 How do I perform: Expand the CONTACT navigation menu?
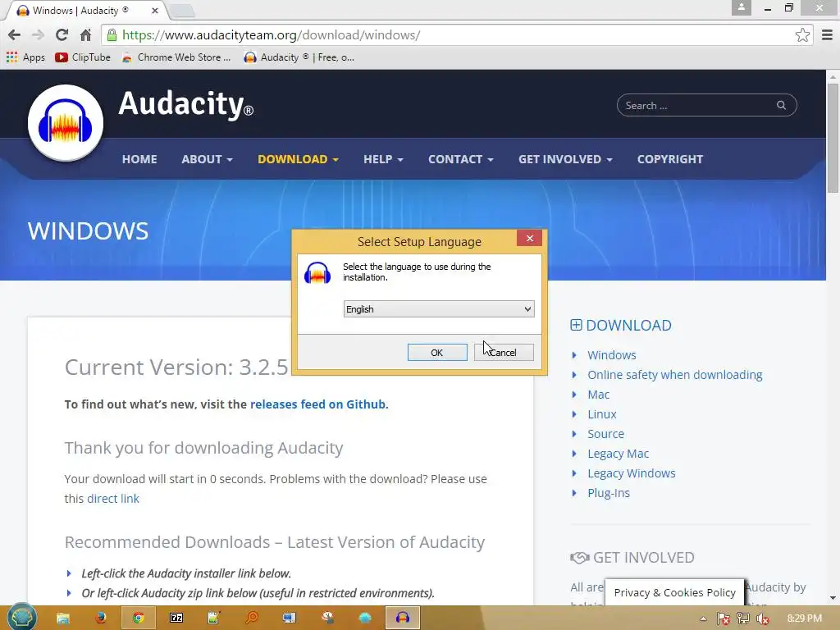(x=461, y=159)
